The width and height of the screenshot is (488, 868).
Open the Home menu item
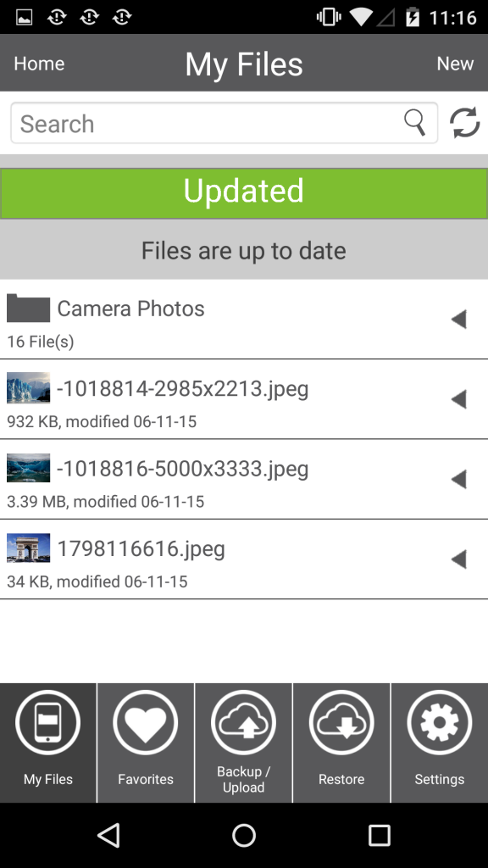pyautogui.click(x=38, y=63)
